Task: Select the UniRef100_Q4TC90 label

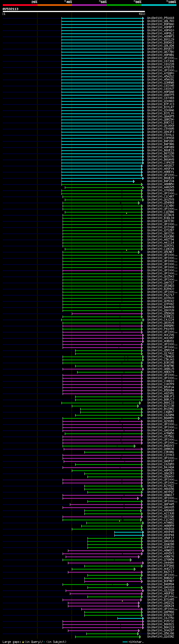Action: tap(161, 221)
